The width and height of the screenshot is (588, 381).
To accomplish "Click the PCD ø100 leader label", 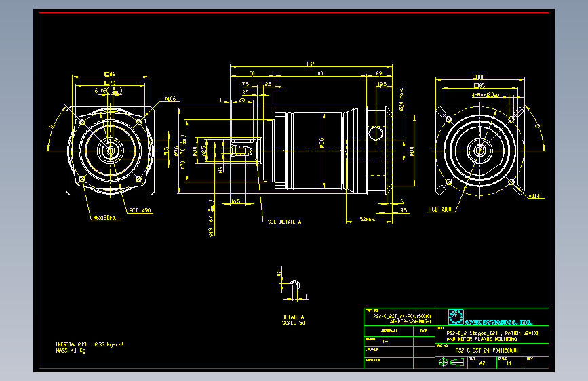I will pyautogui.click(x=440, y=209).
